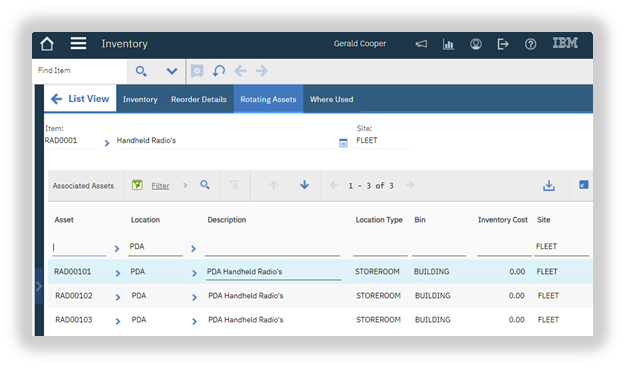Image resolution: width=626 pixels, height=368 pixels.
Task: Click STOREROOM in the RAD00103 row
Action: [x=378, y=320]
